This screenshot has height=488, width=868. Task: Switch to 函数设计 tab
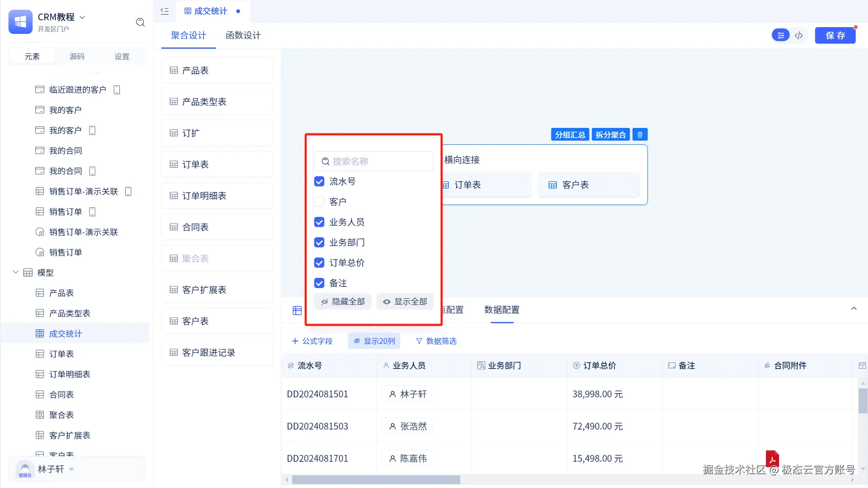(x=243, y=36)
